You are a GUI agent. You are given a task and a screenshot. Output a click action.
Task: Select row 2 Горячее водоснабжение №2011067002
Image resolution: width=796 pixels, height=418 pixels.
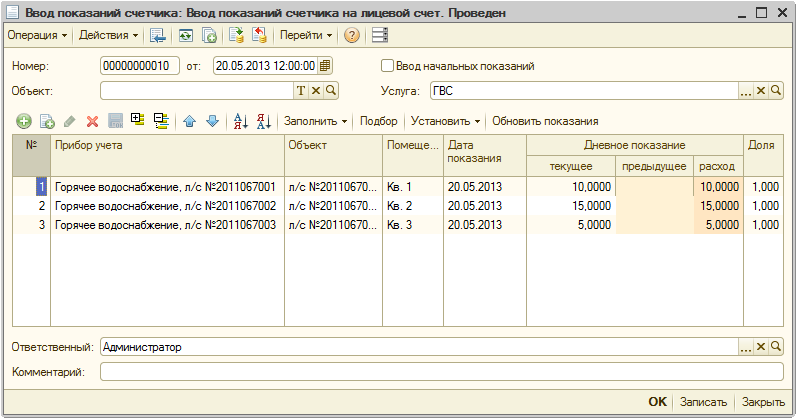point(398,206)
